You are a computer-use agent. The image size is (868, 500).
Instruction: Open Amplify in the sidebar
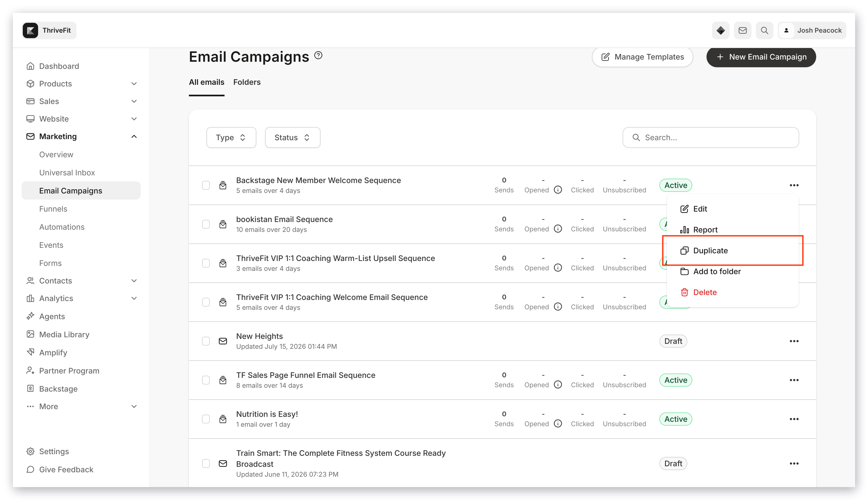click(x=53, y=352)
